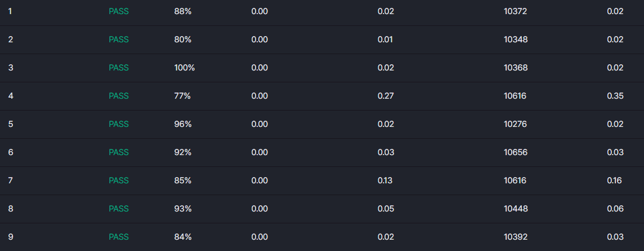644x251 pixels.
Task: Click the 80% value in row 2
Action: point(183,39)
